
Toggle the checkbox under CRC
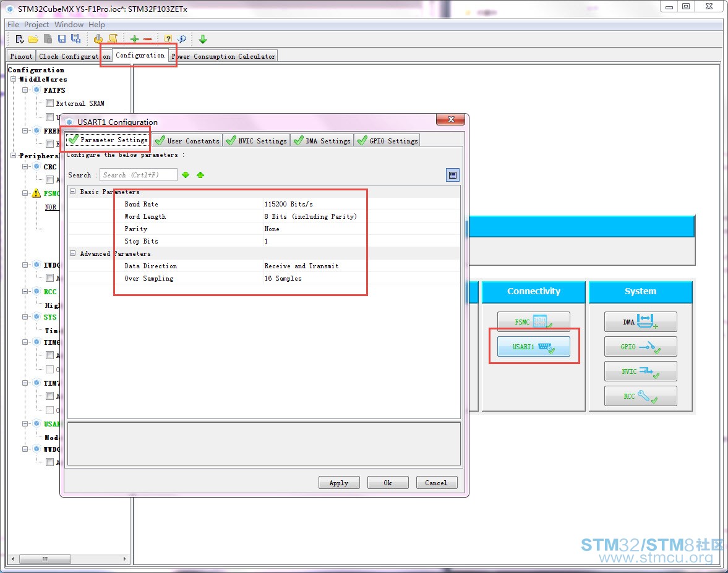click(x=49, y=179)
